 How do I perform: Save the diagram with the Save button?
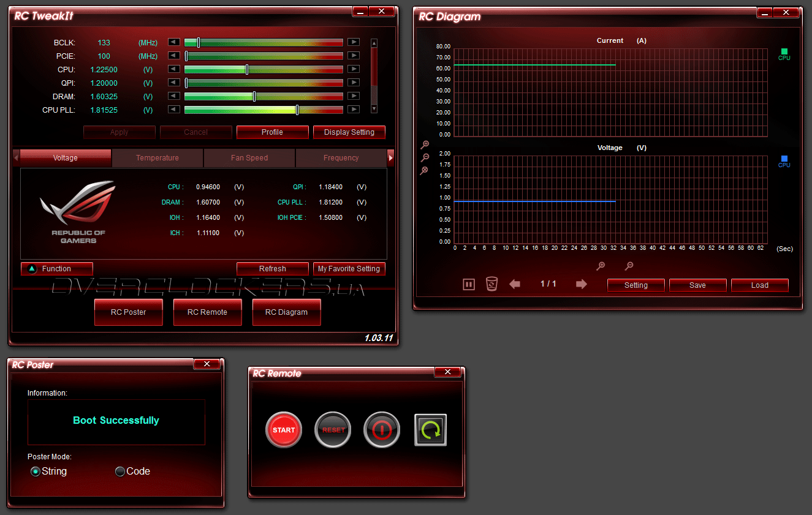pyautogui.click(x=698, y=285)
